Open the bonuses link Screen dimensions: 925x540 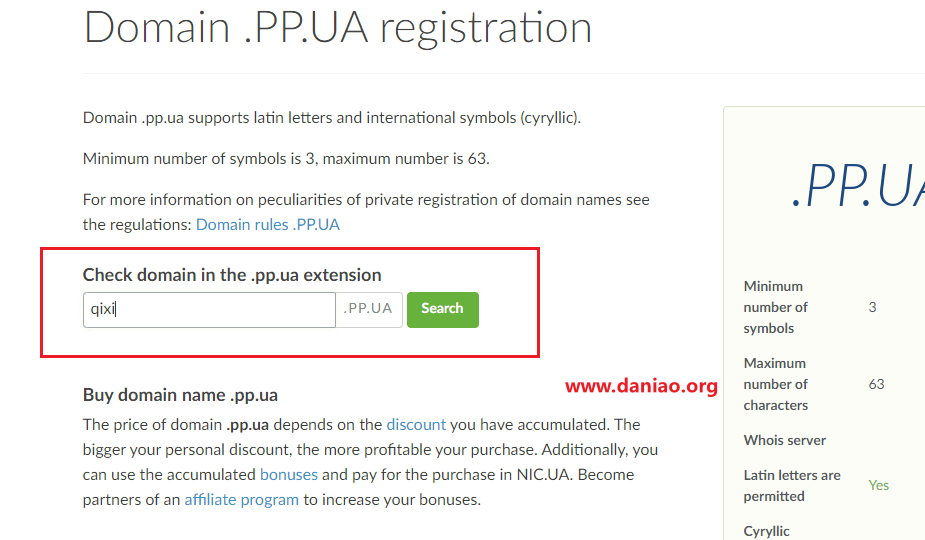click(x=288, y=475)
